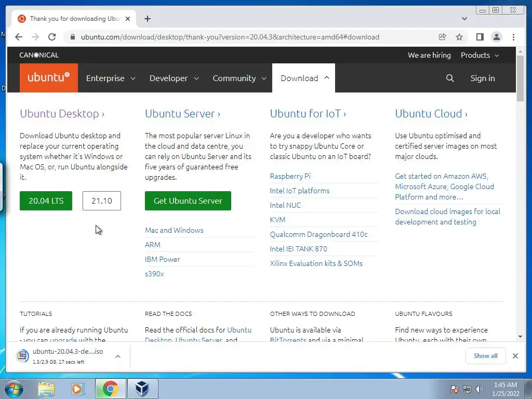Click the ubuntu logo
This screenshot has height=399, width=532.
(48, 78)
